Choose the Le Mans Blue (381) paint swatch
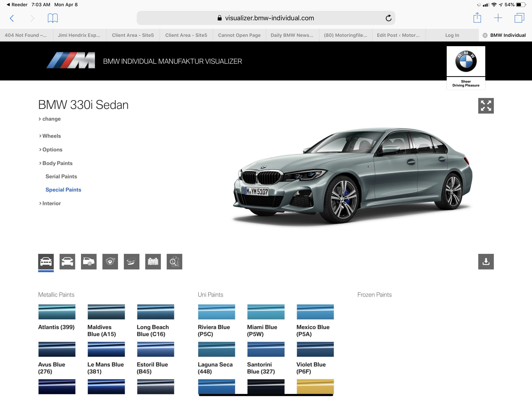Image resolution: width=532 pixels, height=399 pixels. pos(106,349)
